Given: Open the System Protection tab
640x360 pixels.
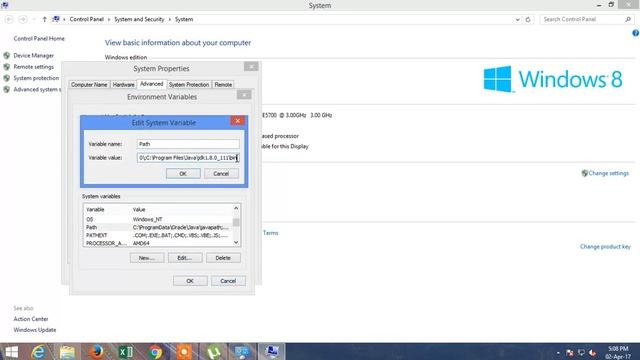Looking at the screenshot, I should pyautogui.click(x=189, y=84).
